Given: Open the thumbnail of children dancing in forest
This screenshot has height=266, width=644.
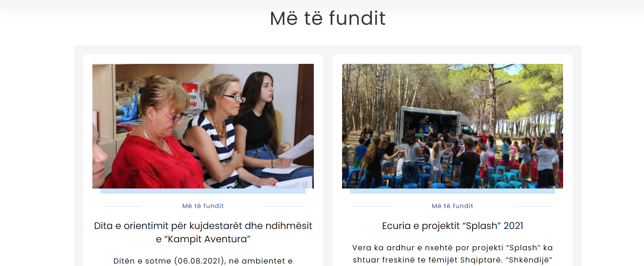Looking at the screenshot, I should point(453,126).
